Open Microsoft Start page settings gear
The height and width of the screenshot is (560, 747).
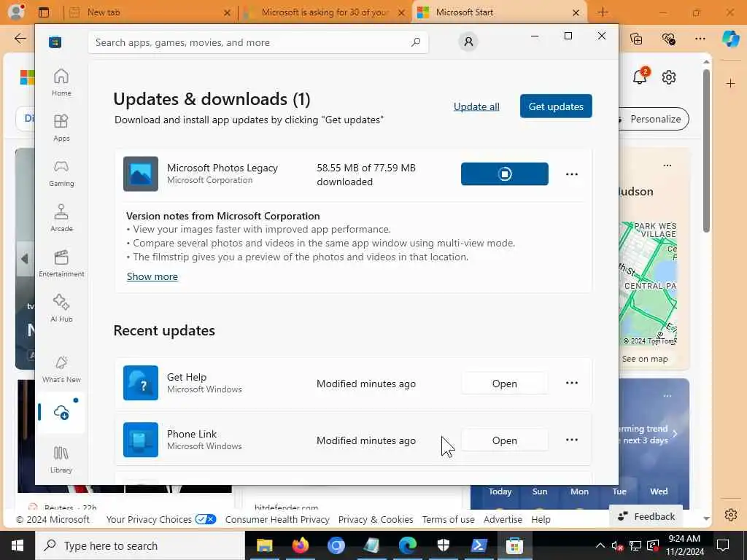pyautogui.click(x=669, y=77)
